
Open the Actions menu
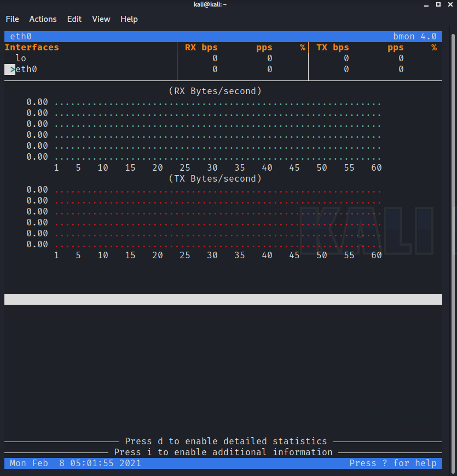point(43,19)
